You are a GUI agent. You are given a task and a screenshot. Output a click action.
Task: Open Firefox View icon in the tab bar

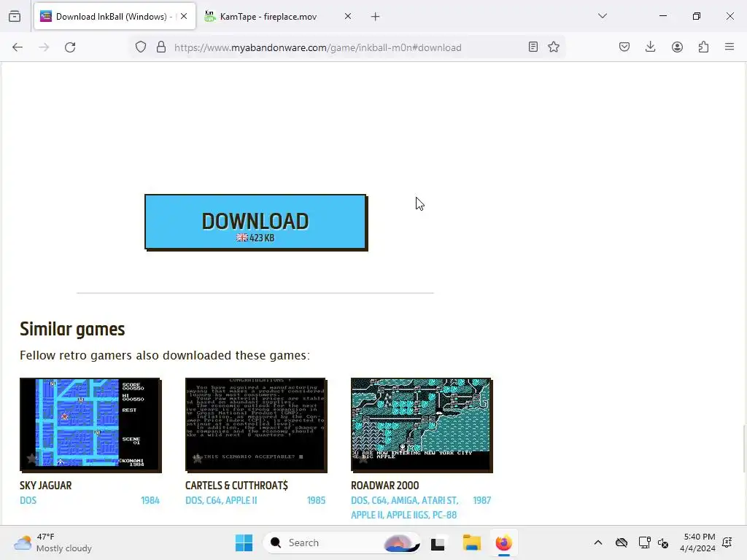point(15,17)
